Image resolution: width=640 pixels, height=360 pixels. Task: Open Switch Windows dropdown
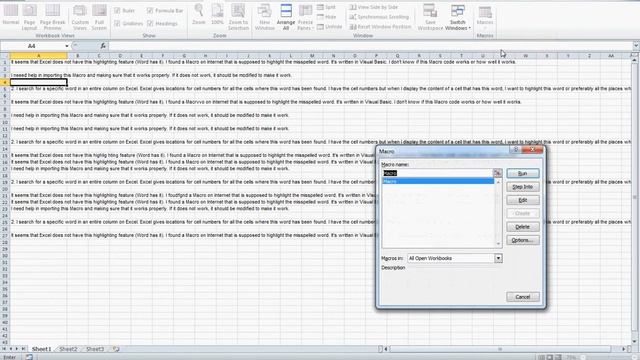(458, 17)
